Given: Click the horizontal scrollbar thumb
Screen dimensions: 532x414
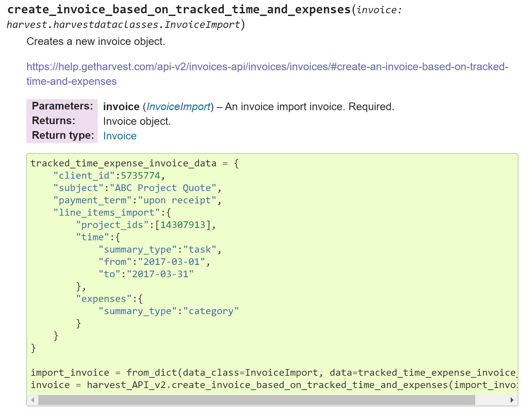Looking at the screenshot, I should [x=256, y=400].
